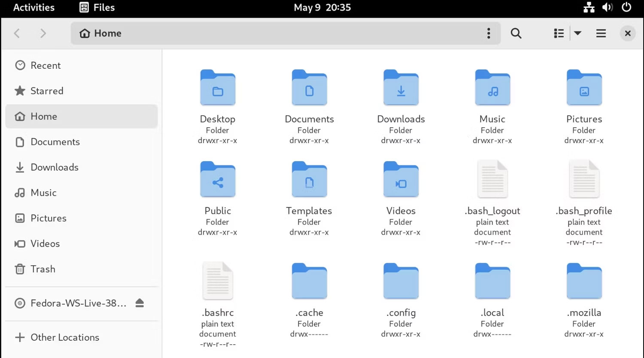This screenshot has width=644, height=358.
Task: Open the Videos folder in the grid
Action: click(401, 179)
